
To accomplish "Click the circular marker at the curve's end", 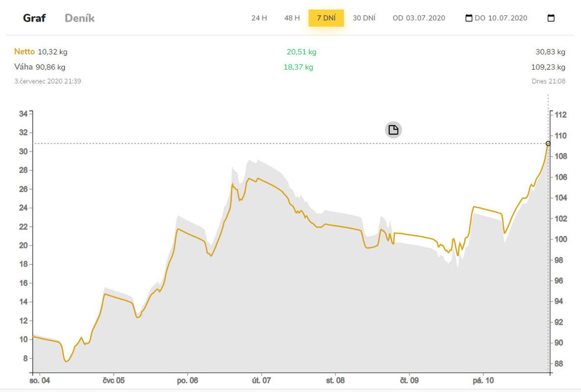I will click(548, 144).
